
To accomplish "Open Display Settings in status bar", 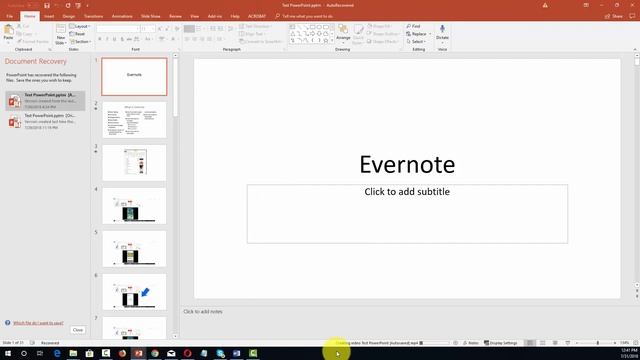I will [x=500, y=343].
